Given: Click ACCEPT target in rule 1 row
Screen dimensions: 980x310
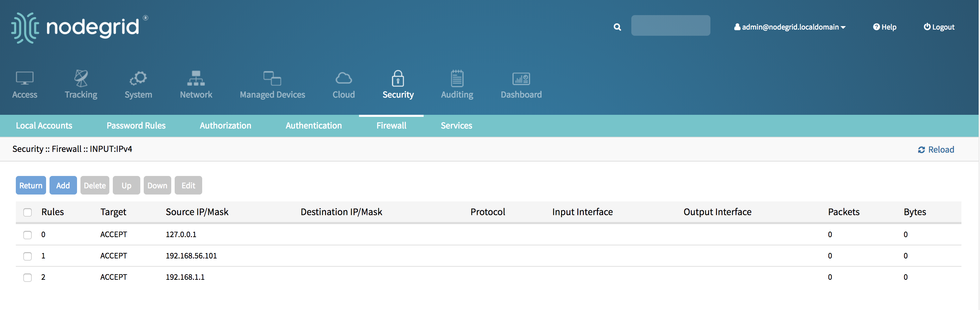Looking at the screenshot, I should click(x=114, y=256).
